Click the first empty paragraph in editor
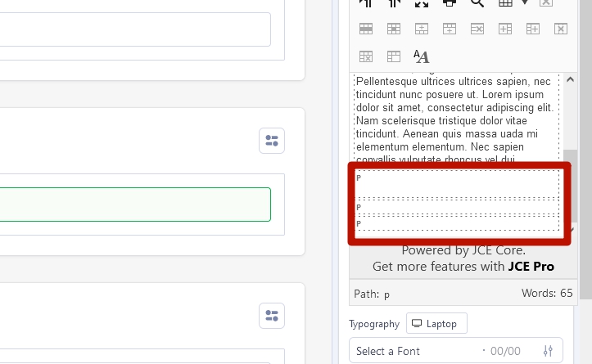This screenshot has height=364, width=592. (x=455, y=183)
